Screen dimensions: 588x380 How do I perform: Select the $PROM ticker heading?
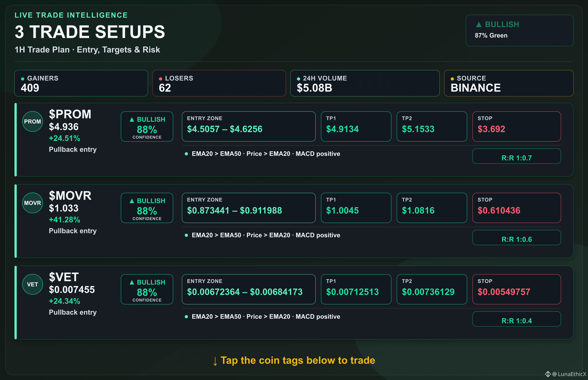click(x=70, y=114)
